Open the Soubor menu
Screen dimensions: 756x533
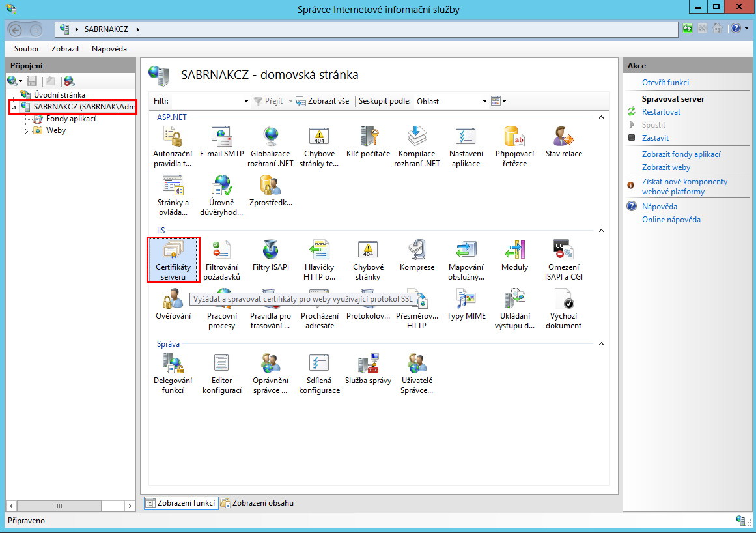pyautogui.click(x=27, y=49)
